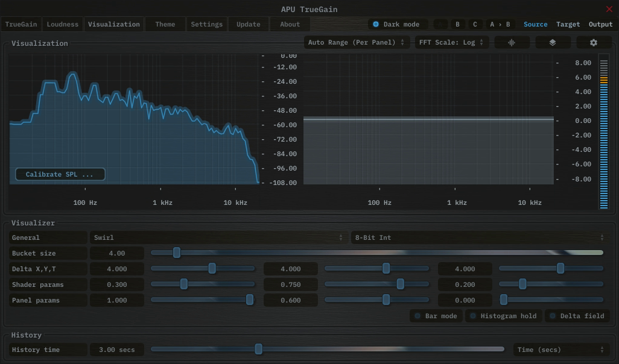The width and height of the screenshot is (619, 364).
Task: Open the Auto Range dropdown
Action: tap(356, 43)
